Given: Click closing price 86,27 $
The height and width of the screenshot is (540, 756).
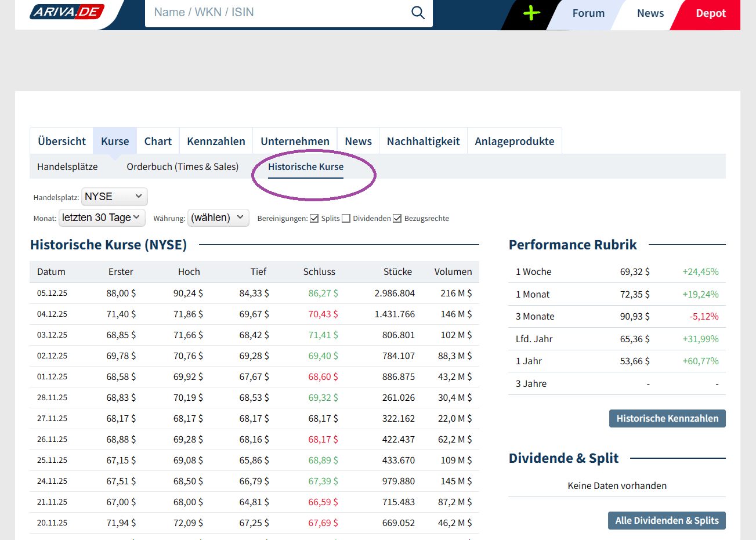Looking at the screenshot, I should click(323, 293).
